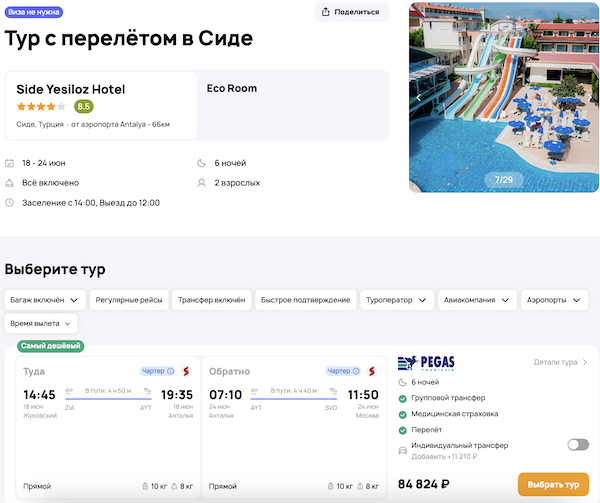The image size is (600, 503).
Task: Toggle the Регулярные рейсы filter
Action: 128,299
